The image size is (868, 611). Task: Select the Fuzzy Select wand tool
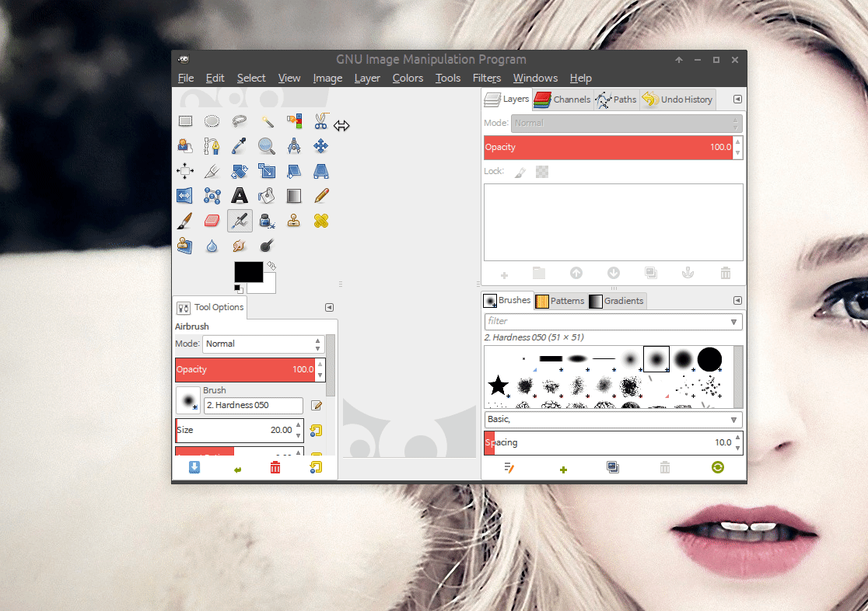267,120
